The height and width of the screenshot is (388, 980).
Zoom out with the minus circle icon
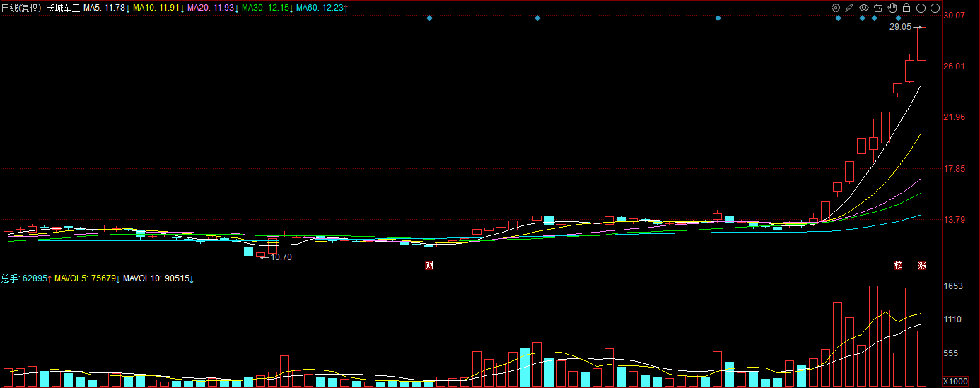(x=935, y=8)
